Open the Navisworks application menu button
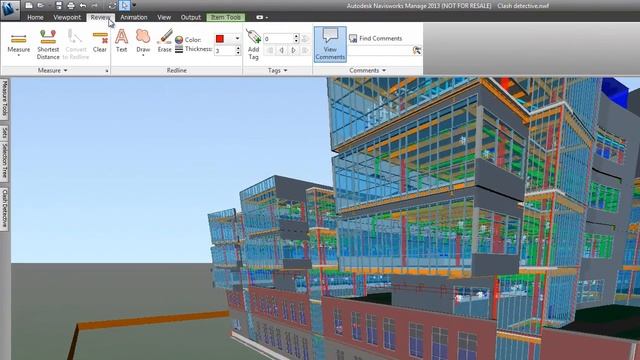Image resolution: width=640 pixels, height=360 pixels. [10, 10]
